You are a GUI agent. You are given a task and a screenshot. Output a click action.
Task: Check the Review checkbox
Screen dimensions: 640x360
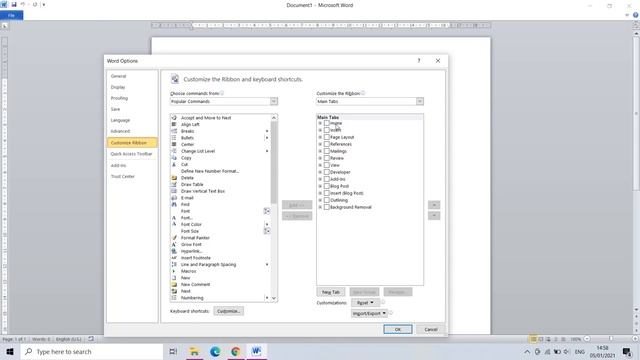(327, 158)
